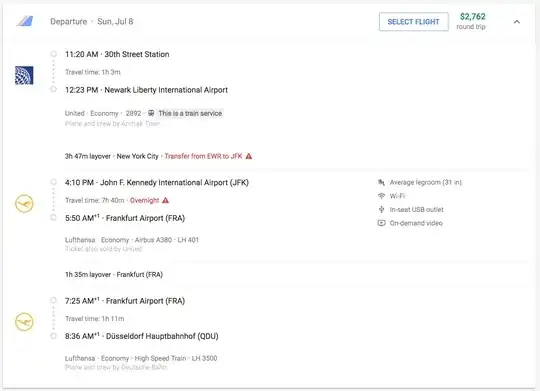Click '3h 47m layover · New York City'
This screenshot has width=540, height=391.
[x=112, y=156]
